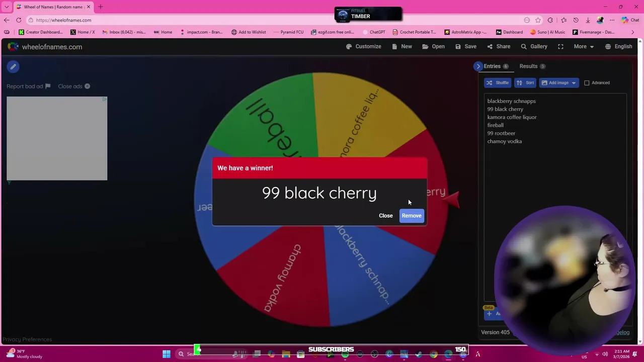Click the 99 black cherry entry line
Screen dimensions: 644x362
click(505, 109)
